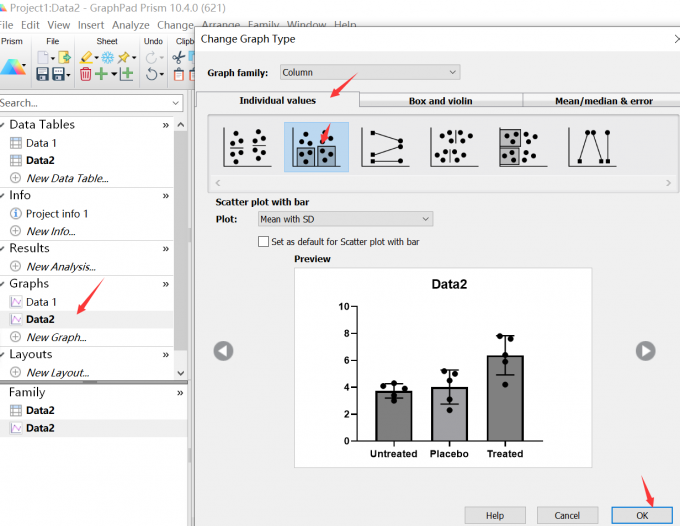Click the Undo arrow icon
The height and width of the screenshot is (526, 680).
pyautogui.click(x=151, y=74)
